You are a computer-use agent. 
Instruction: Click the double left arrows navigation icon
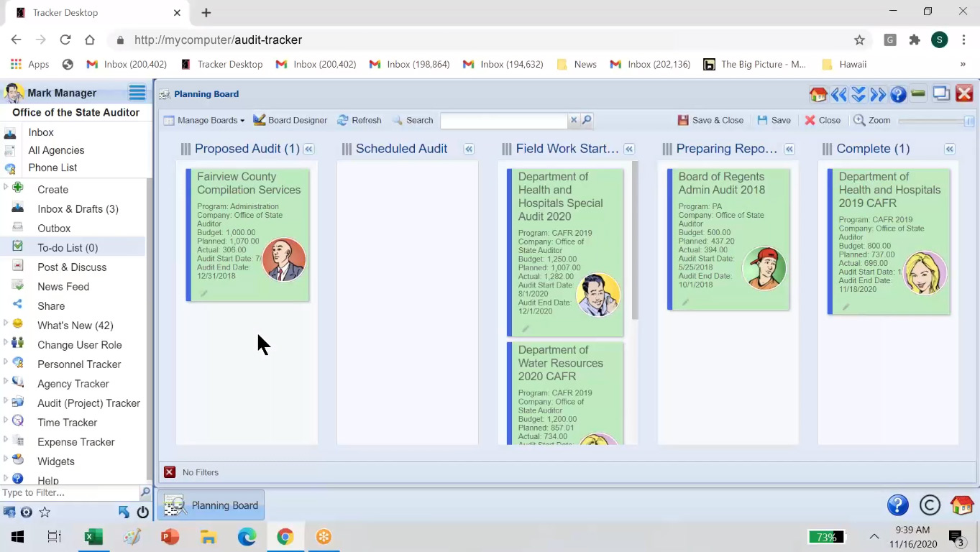pos(838,94)
